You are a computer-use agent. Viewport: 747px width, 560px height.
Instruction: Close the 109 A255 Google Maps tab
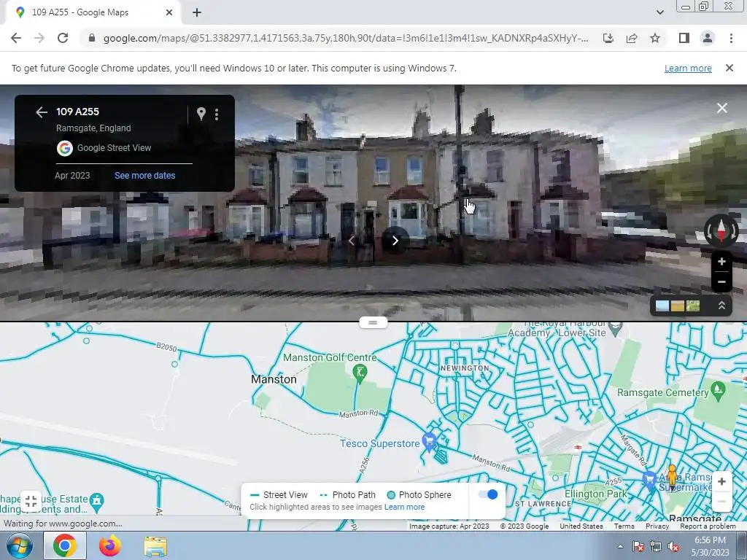click(169, 12)
